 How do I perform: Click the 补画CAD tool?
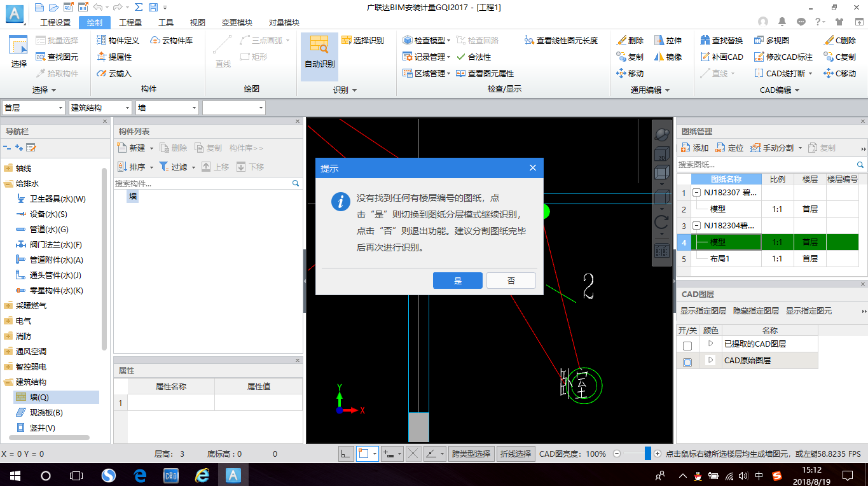[x=721, y=57]
